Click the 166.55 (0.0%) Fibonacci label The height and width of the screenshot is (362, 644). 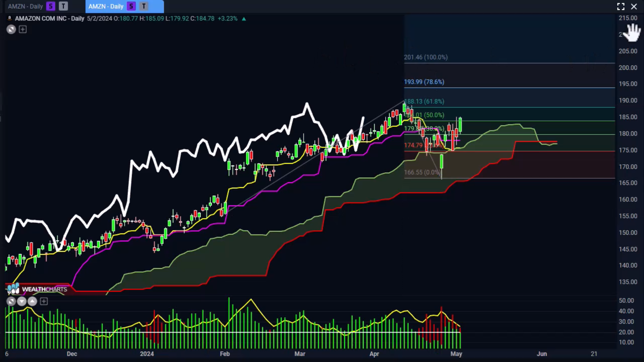422,172
